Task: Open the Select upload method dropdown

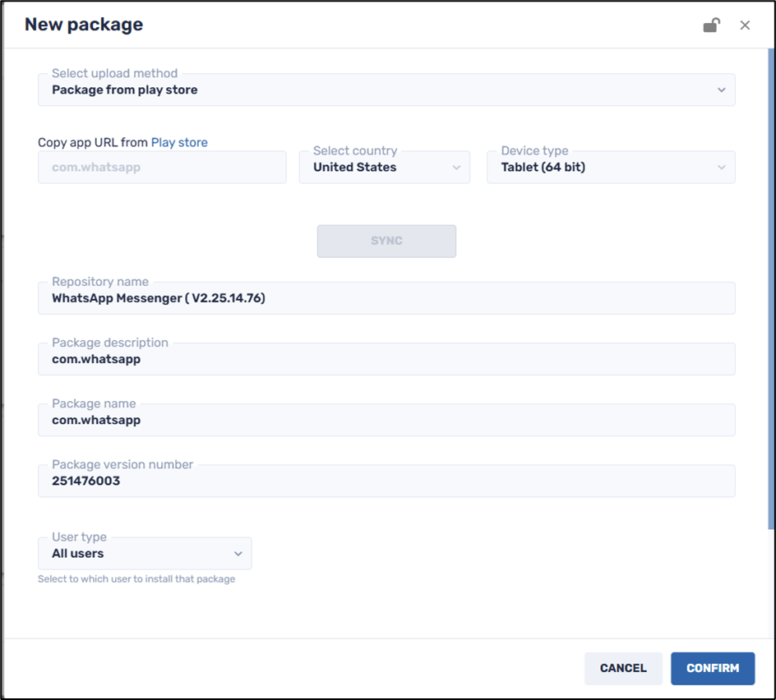Action: (386, 90)
